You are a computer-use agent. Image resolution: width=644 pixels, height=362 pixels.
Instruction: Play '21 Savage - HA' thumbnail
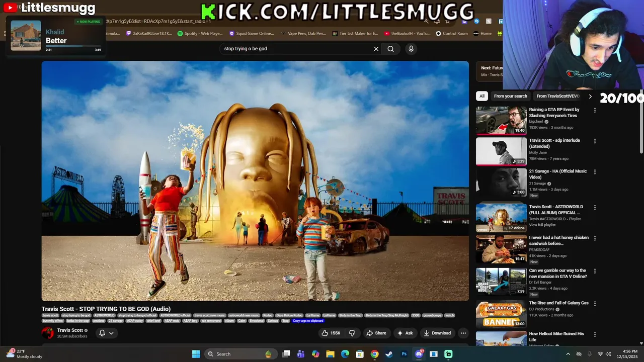[501, 182]
